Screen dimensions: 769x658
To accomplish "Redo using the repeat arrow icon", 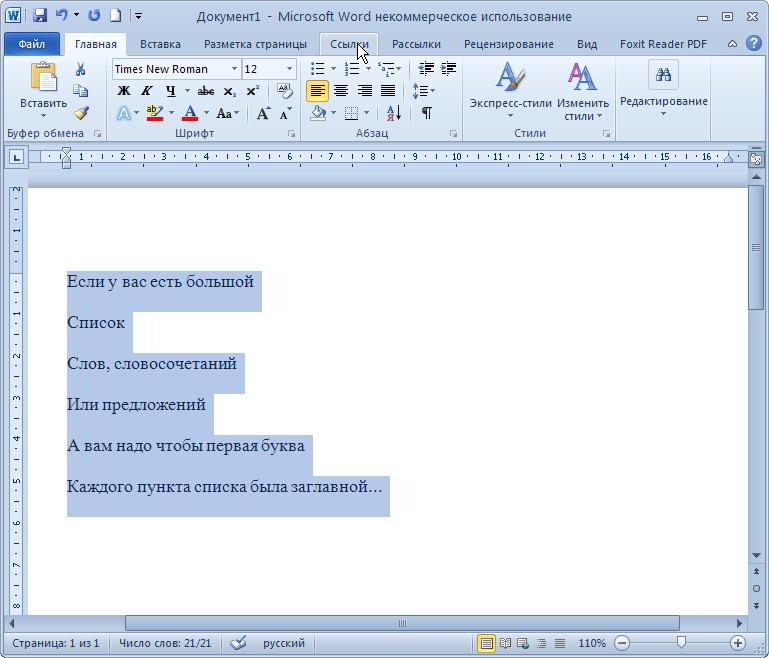I will click(x=94, y=16).
